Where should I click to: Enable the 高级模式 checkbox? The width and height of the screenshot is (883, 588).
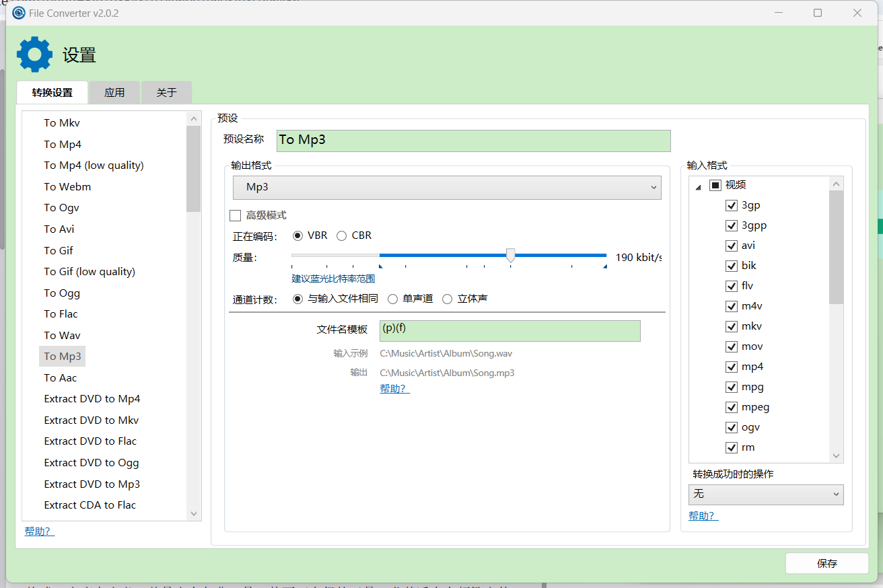(236, 215)
